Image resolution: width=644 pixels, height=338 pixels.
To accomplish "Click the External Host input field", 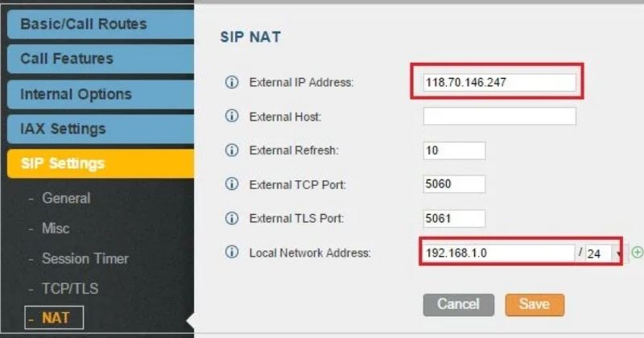I will pos(499,117).
